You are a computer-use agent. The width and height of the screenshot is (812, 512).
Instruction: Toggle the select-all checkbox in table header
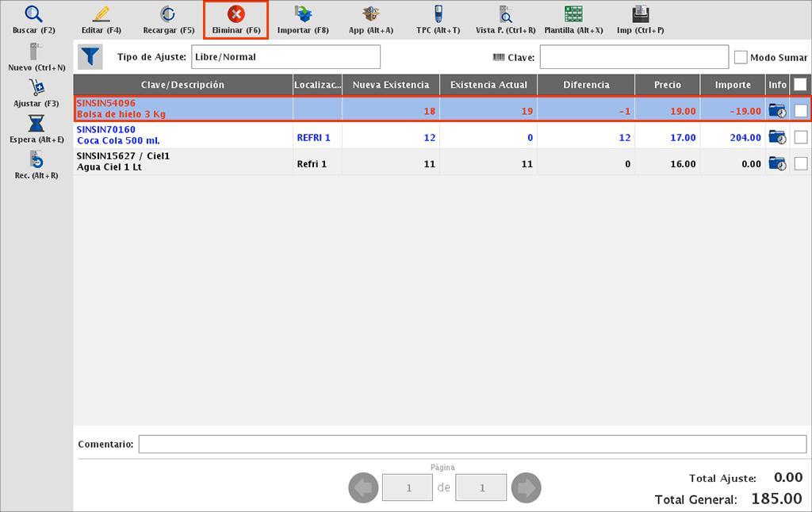(800, 84)
